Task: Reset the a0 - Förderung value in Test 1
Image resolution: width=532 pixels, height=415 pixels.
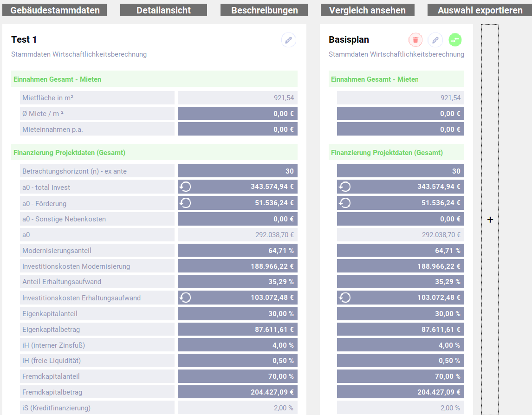Action: coord(185,203)
